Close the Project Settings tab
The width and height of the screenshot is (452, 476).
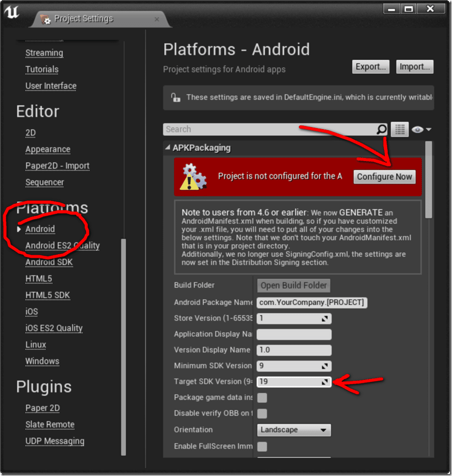click(156, 20)
